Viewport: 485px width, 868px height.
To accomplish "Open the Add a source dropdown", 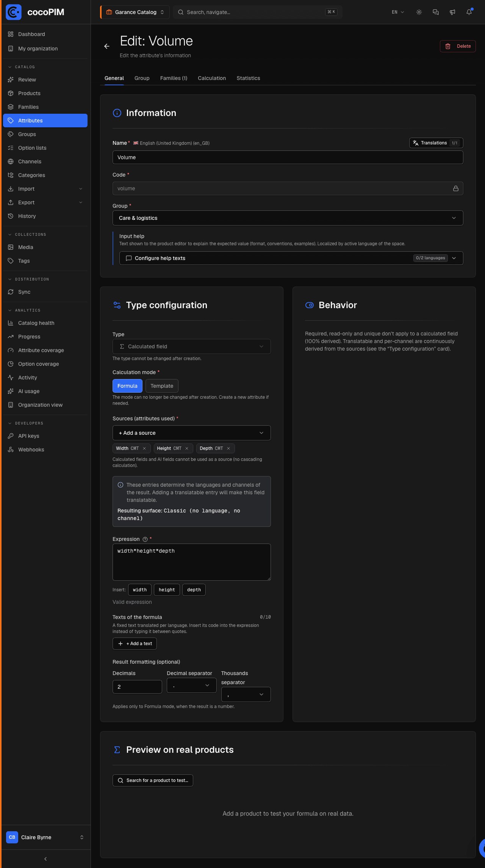I will click(x=192, y=433).
